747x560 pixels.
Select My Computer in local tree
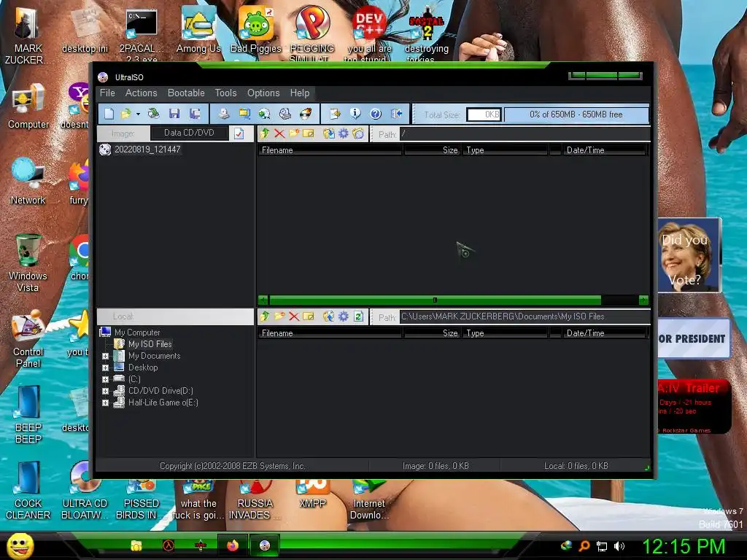[x=137, y=332]
